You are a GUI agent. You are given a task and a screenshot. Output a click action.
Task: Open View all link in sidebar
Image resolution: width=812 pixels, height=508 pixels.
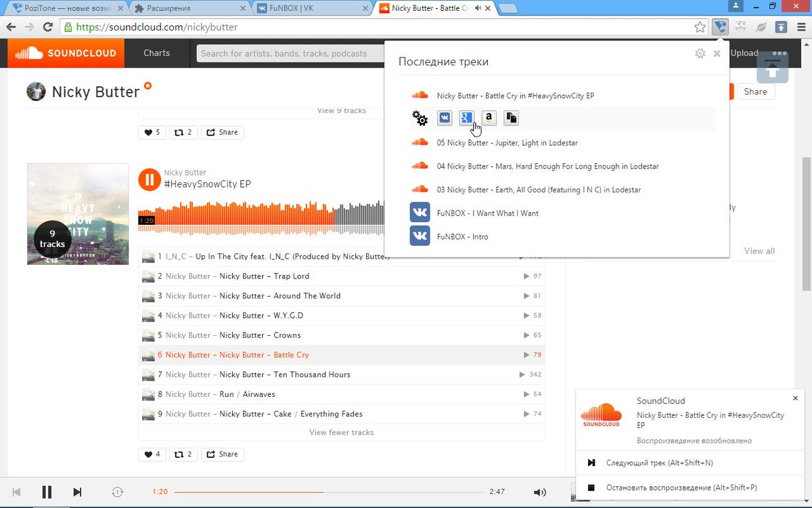759,251
